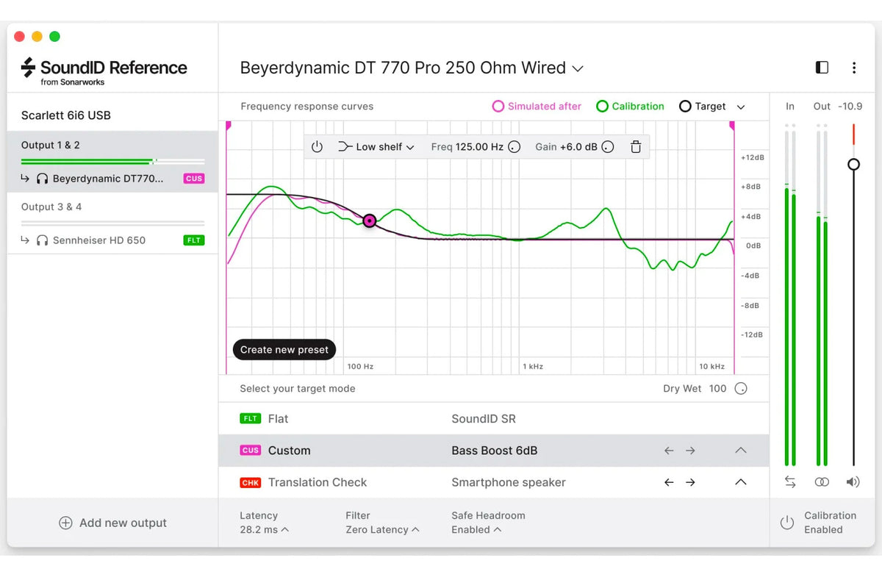Click the Dry Wet knob icon
The image size is (882, 588).
(x=741, y=388)
